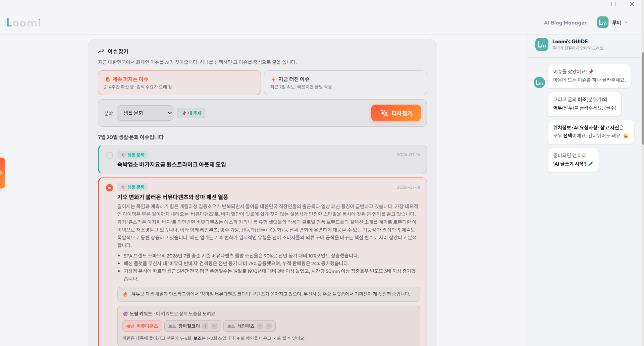
Task: Open the 분야 생활·문화 category dropdown
Action: [145, 113]
